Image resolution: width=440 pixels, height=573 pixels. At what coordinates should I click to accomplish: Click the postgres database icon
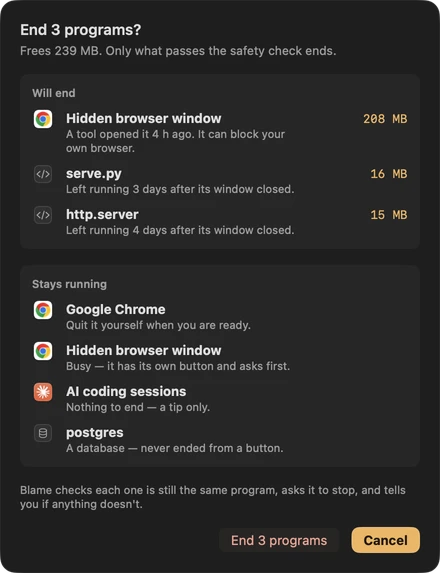[43, 433]
